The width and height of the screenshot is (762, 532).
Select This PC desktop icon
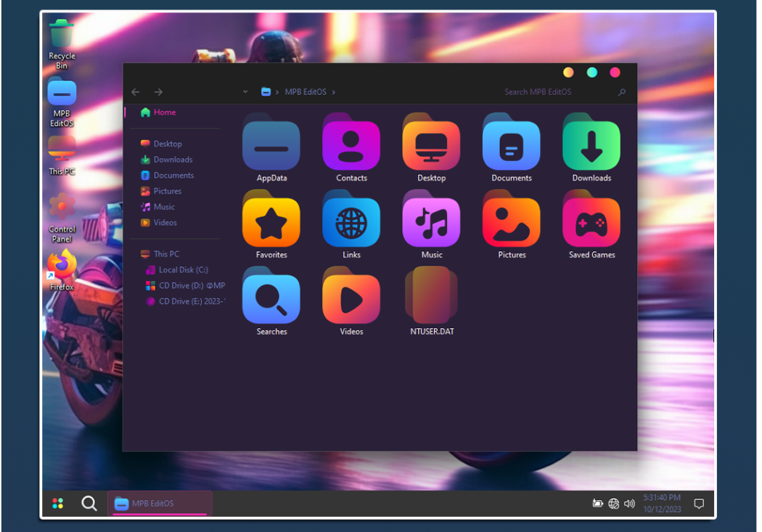click(x=62, y=155)
